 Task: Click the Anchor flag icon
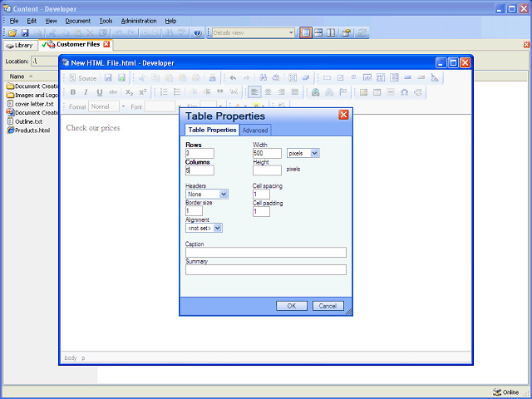click(x=343, y=92)
